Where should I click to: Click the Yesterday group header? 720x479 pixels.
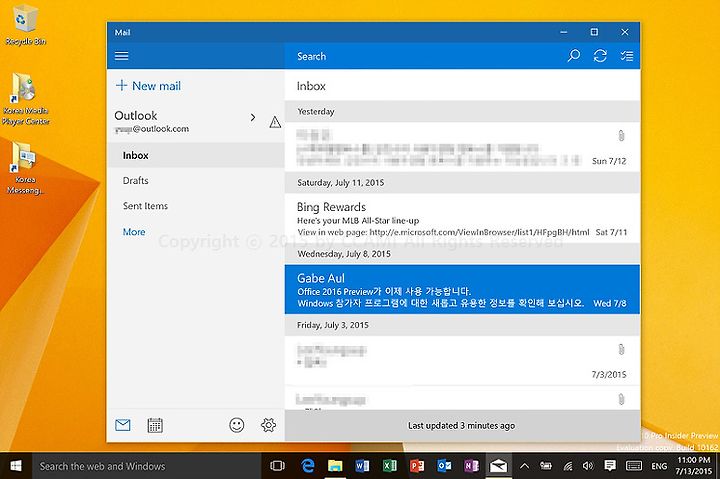[x=462, y=112]
